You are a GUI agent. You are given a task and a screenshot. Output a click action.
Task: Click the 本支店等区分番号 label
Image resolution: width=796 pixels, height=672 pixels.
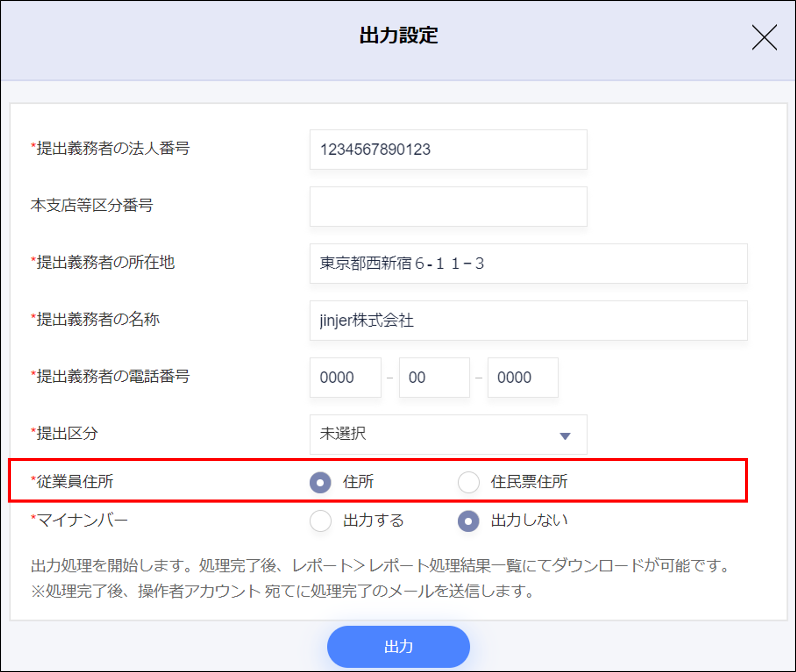tap(92, 205)
